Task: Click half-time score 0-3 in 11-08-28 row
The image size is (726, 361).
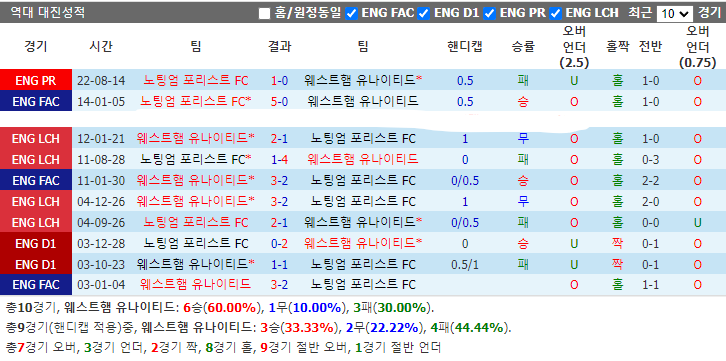Action: [x=651, y=160]
